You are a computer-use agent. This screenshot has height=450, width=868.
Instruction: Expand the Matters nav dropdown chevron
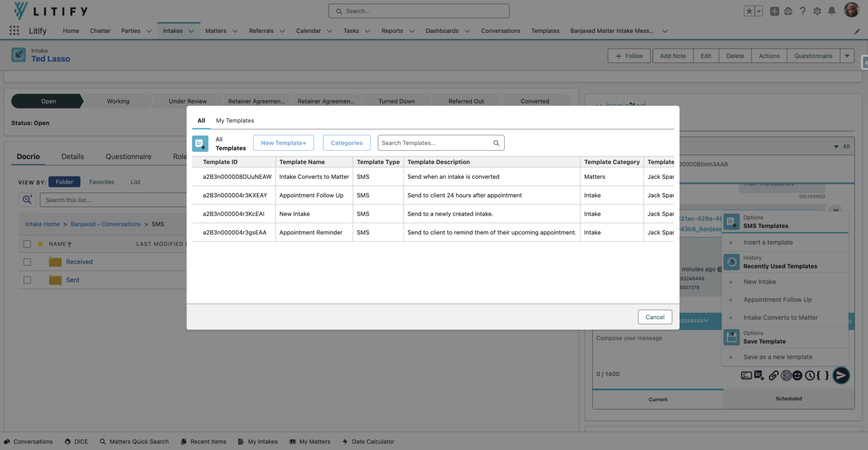tap(235, 31)
